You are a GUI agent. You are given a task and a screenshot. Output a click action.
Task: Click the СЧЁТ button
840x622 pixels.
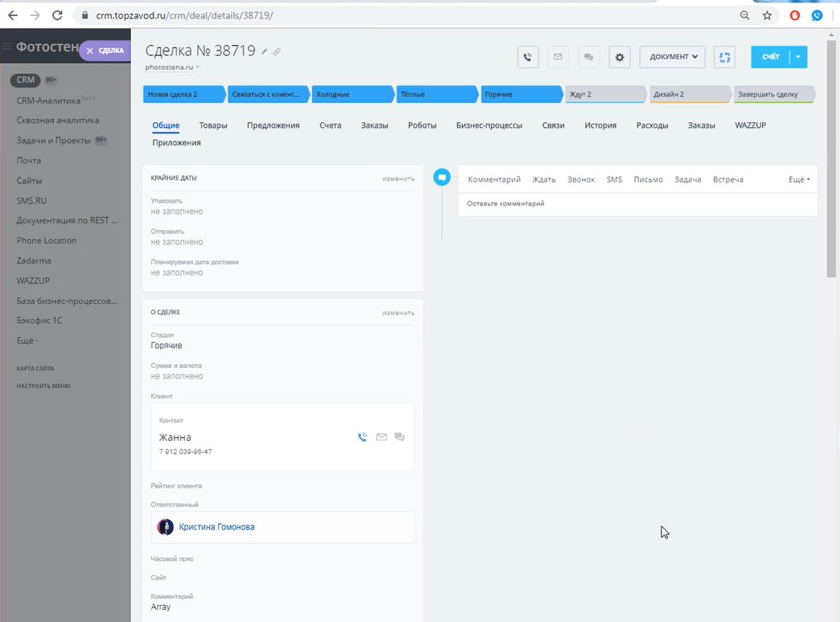tap(771, 57)
